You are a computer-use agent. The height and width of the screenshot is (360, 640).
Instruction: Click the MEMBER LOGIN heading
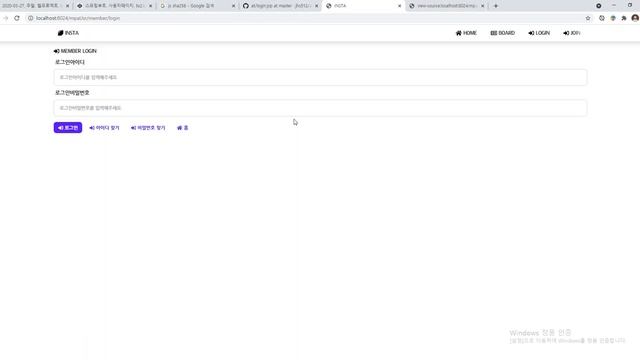75,51
